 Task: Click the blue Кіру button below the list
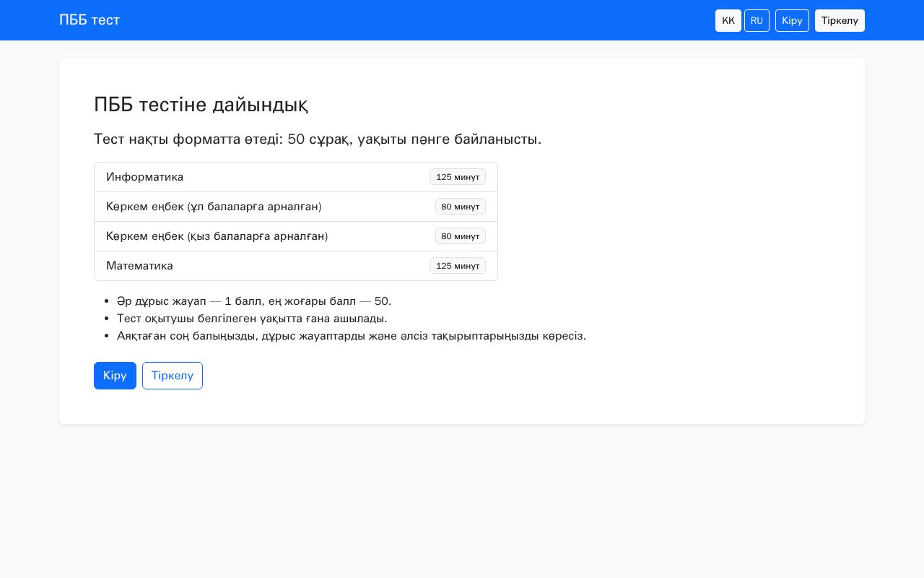115,376
